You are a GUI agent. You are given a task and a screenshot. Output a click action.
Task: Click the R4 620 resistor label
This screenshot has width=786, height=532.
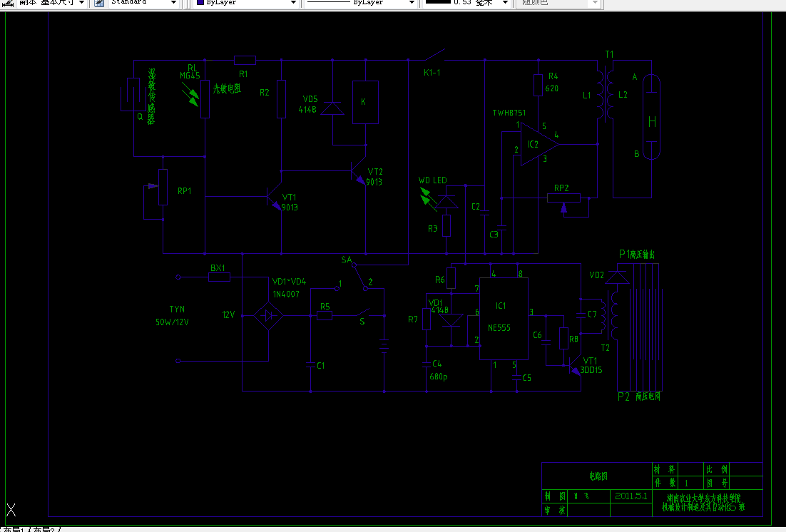pyautogui.click(x=552, y=82)
